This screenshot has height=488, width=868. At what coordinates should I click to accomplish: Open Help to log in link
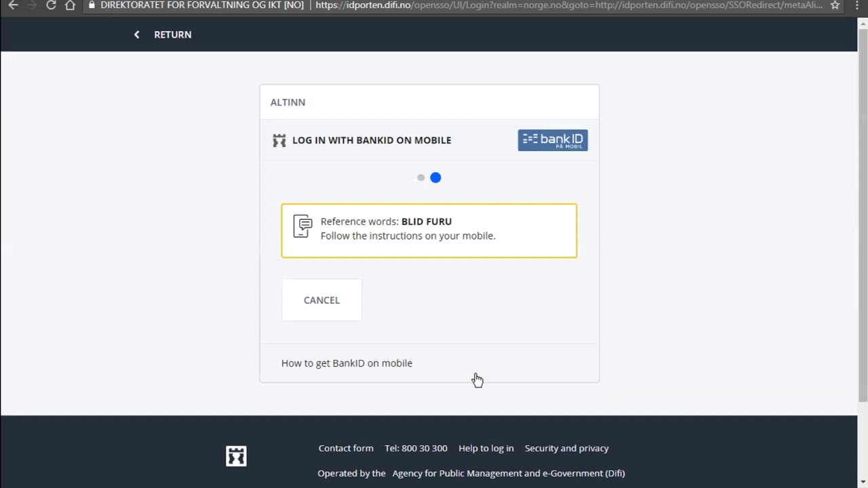pos(486,448)
